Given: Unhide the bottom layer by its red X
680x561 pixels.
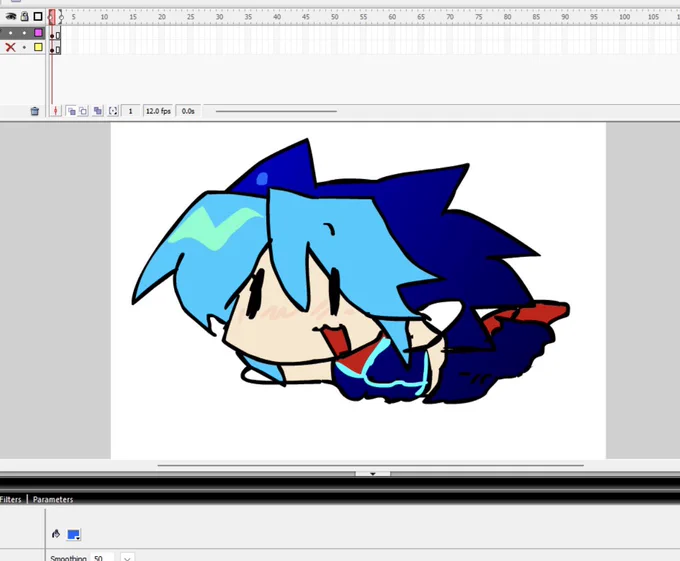Looking at the screenshot, I should tap(10, 47).
